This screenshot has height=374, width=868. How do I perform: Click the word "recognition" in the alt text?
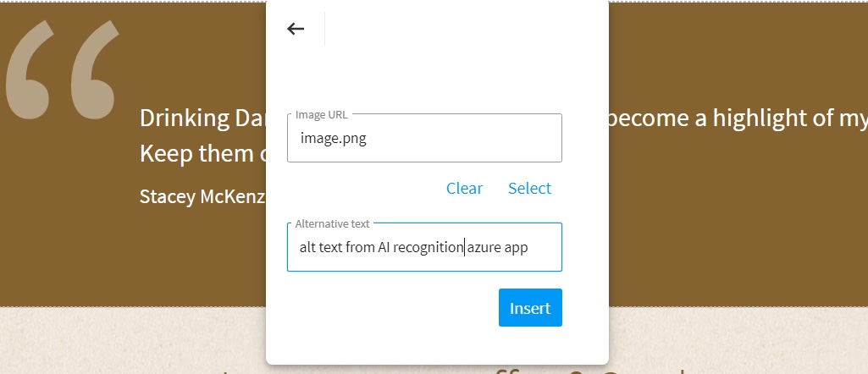pyautogui.click(x=428, y=247)
